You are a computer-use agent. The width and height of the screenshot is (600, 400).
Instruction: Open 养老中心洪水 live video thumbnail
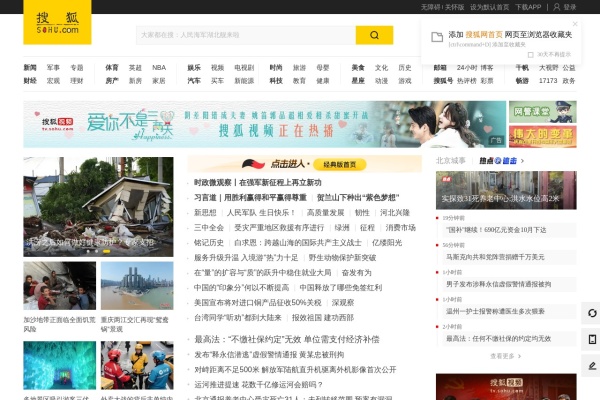pos(506,190)
